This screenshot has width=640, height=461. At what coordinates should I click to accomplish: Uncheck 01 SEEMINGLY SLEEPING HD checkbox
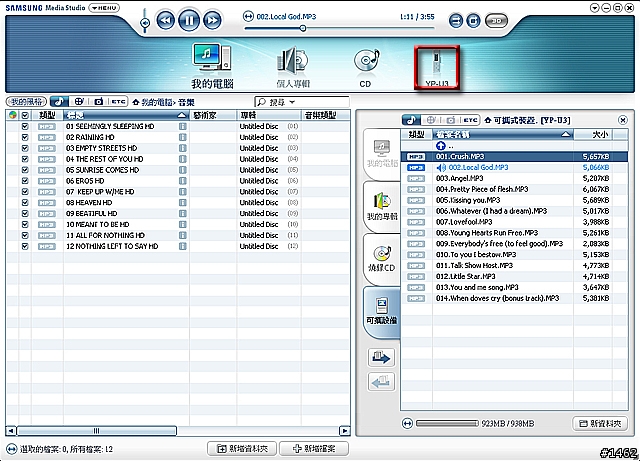pos(25,127)
